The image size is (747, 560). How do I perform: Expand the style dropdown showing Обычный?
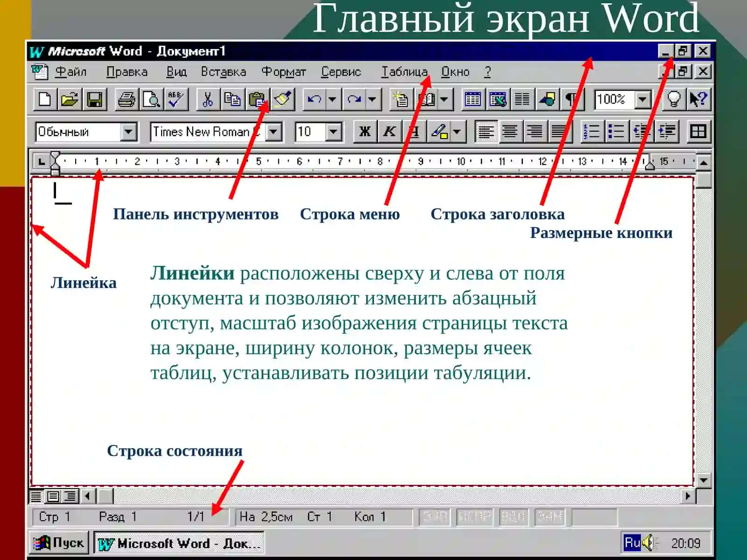click(128, 132)
